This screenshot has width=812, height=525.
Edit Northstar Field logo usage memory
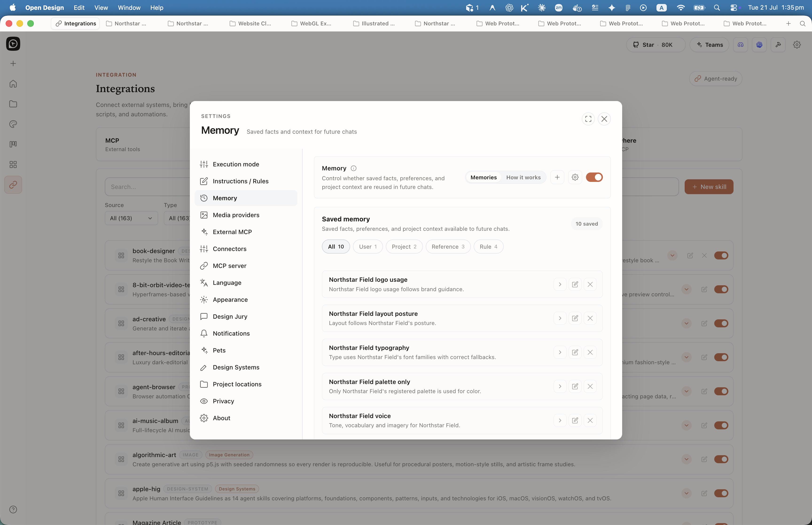(x=575, y=284)
